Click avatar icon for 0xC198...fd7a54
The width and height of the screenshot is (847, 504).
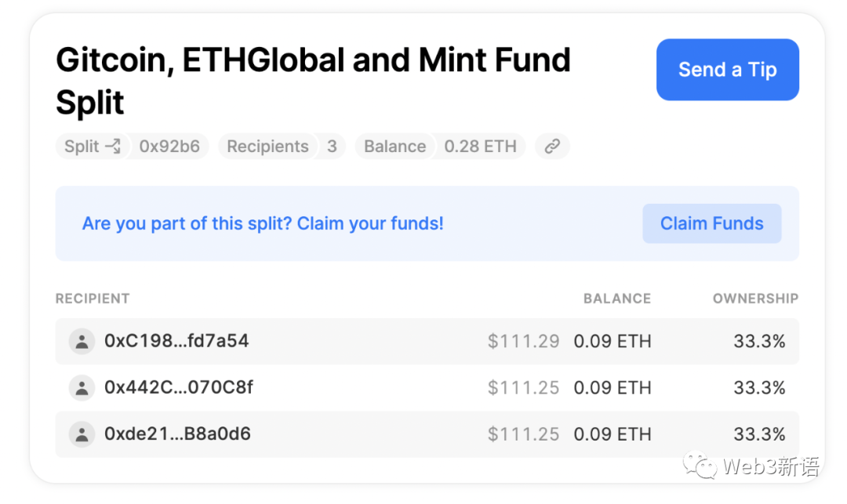pos(82,341)
